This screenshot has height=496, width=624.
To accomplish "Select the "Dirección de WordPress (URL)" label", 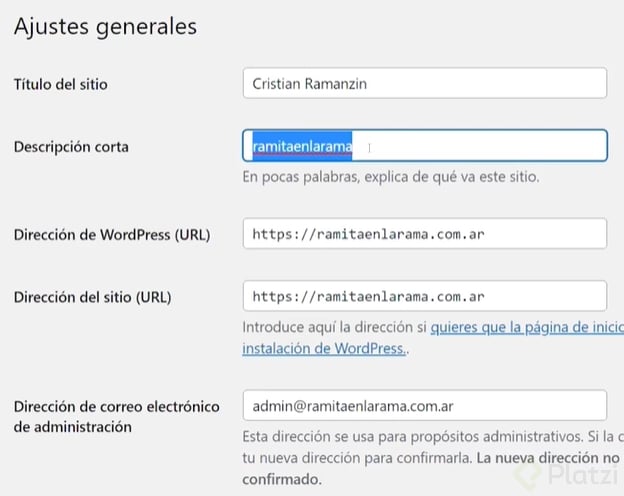I will [x=112, y=235].
